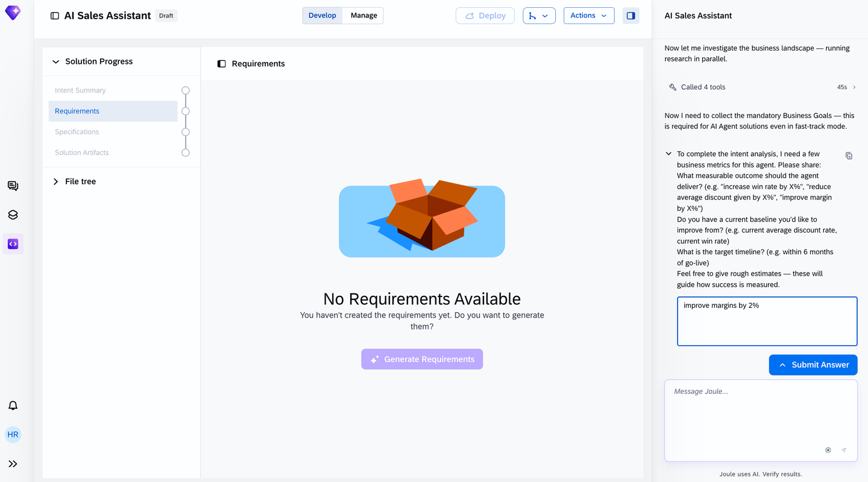Expand the File tree section
This screenshot has height=482, width=868.
point(56,181)
